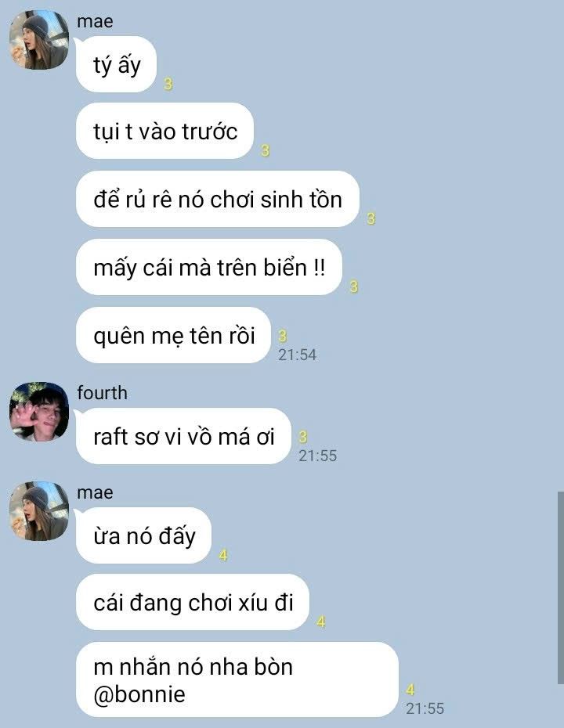Select the bubble "quên mẹ tên rồi"
The width and height of the screenshot is (564, 728).
(173, 335)
